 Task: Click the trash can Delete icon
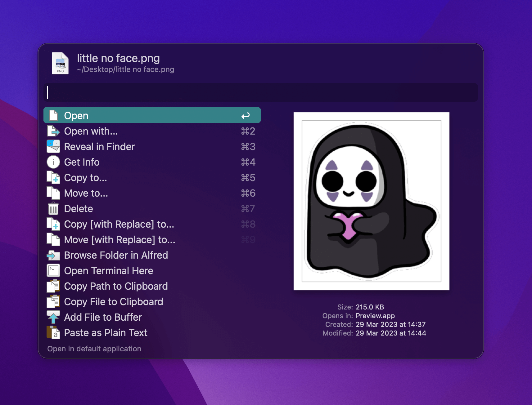click(x=53, y=209)
